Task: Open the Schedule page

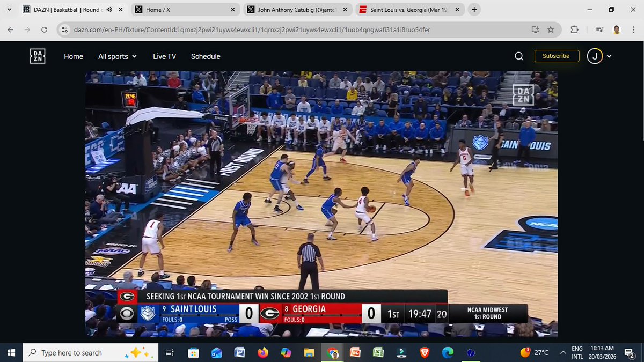Action: tap(206, 56)
